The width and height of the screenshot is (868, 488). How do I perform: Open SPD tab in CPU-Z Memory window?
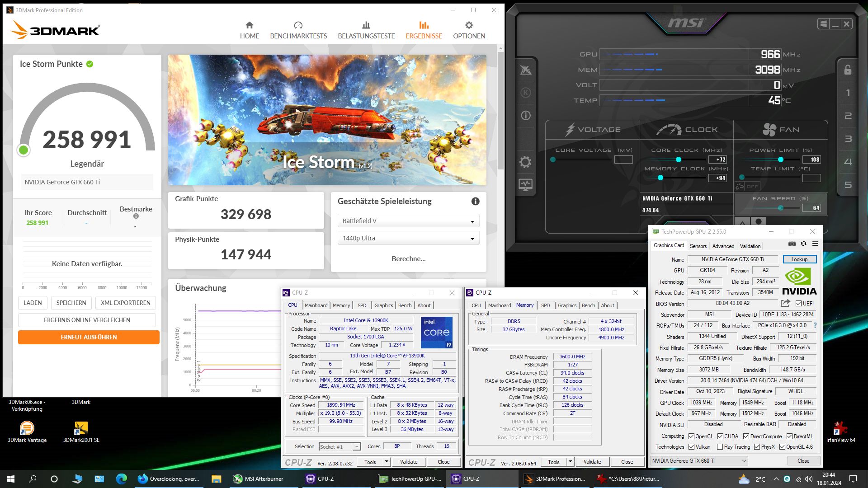pyautogui.click(x=545, y=305)
